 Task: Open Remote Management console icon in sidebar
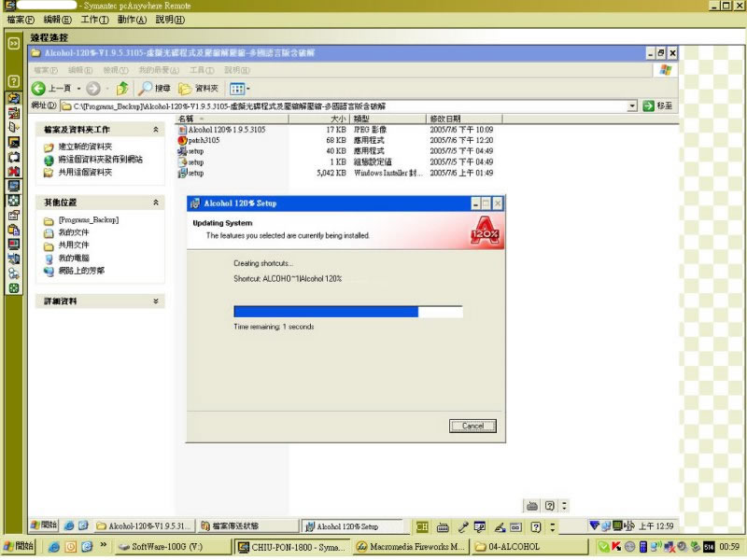click(13, 143)
